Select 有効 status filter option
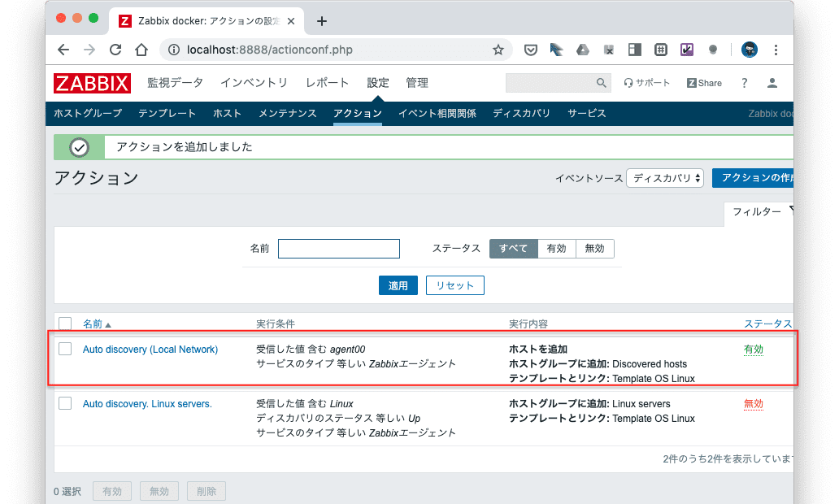Image resolution: width=839 pixels, height=504 pixels. click(556, 249)
